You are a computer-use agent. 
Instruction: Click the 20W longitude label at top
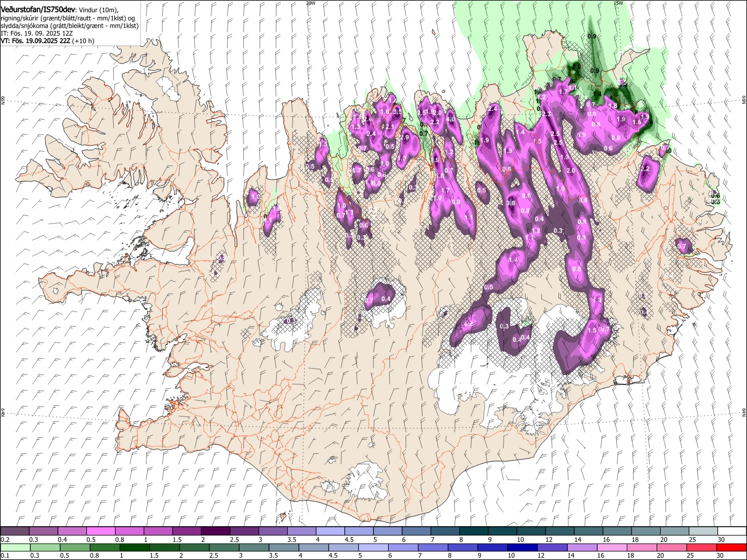coord(310,3)
